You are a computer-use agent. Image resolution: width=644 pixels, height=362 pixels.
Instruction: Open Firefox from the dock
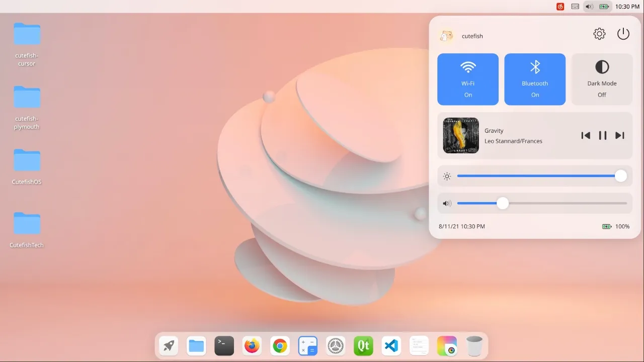(252, 345)
